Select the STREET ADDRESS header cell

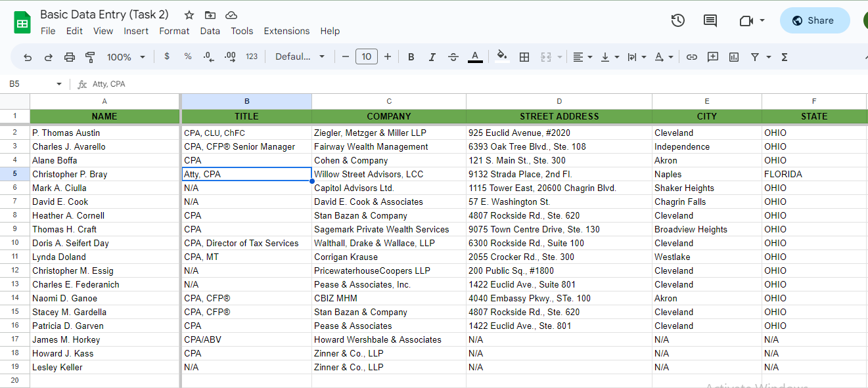(x=559, y=116)
